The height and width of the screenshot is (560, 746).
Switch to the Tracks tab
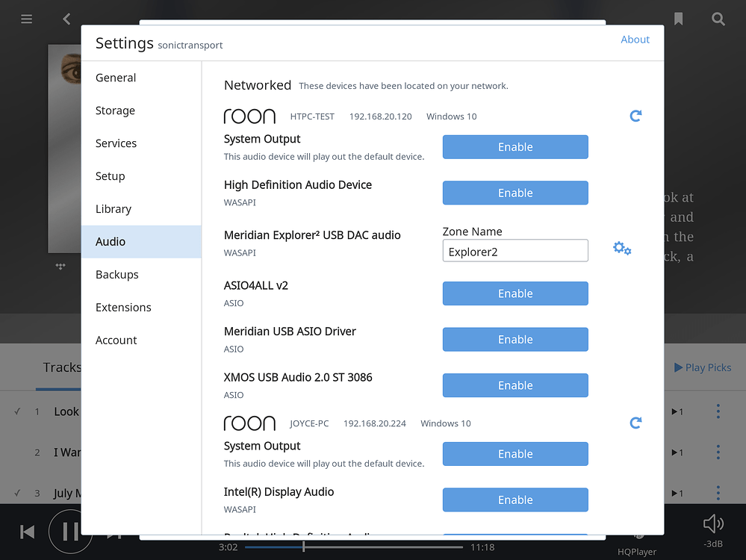point(62,367)
